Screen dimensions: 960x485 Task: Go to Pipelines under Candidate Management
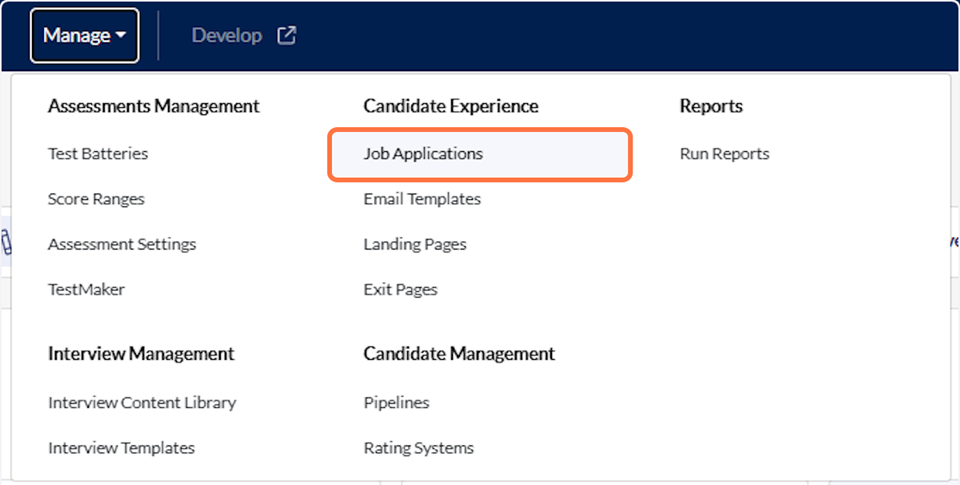(396, 403)
